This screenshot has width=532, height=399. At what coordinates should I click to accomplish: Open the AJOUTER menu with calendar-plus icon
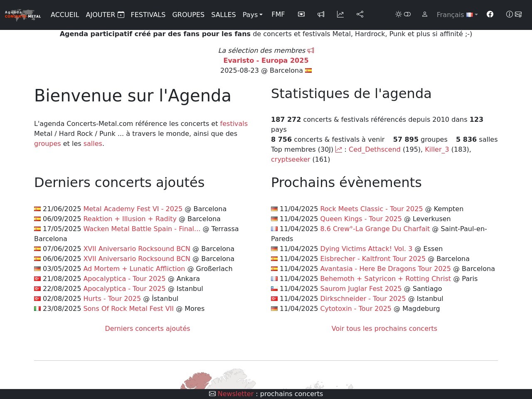pyautogui.click(x=105, y=15)
